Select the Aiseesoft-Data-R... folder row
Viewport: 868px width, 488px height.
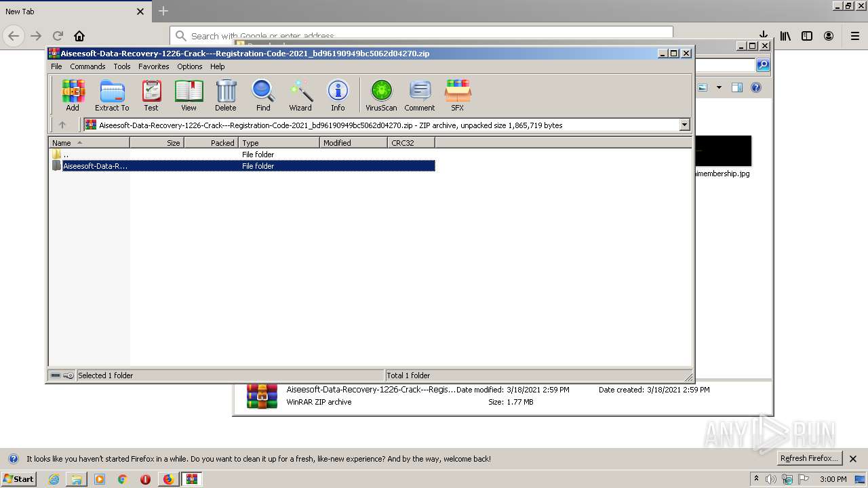(243, 166)
